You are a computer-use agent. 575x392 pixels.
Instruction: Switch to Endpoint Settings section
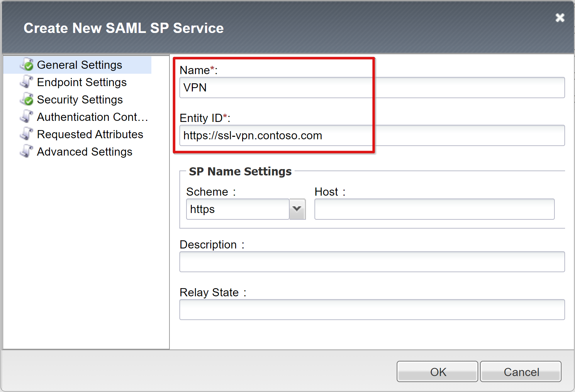82,82
